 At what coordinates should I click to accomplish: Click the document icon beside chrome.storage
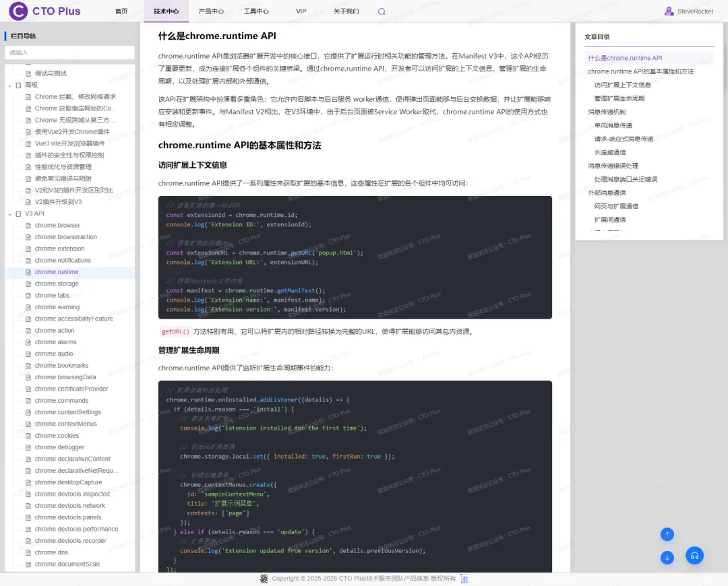[28, 284]
